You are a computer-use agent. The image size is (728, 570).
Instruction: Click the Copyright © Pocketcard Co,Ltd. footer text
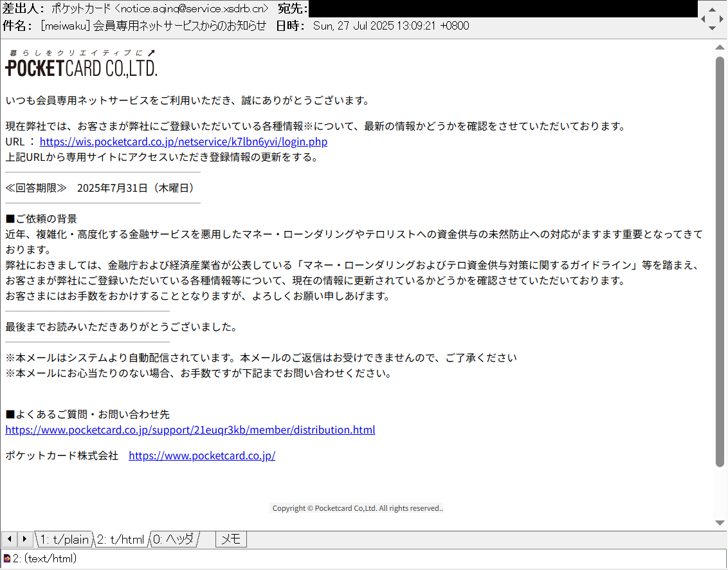[x=358, y=508]
